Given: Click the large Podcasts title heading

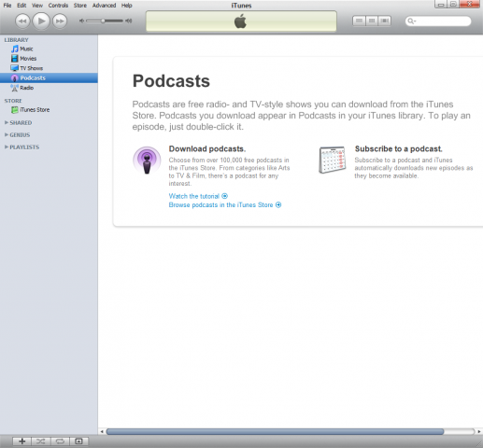Looking at the screenshot, I should click(171, 81).
